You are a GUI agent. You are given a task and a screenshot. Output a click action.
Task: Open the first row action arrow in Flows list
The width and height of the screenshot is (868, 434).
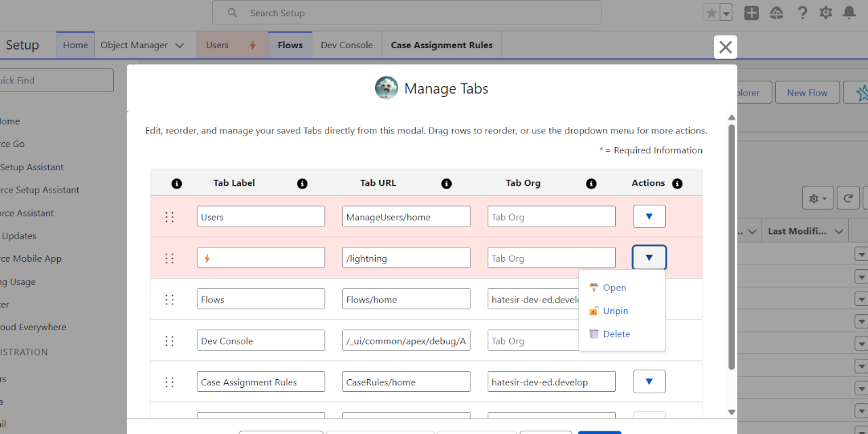[x=861, y=254]
